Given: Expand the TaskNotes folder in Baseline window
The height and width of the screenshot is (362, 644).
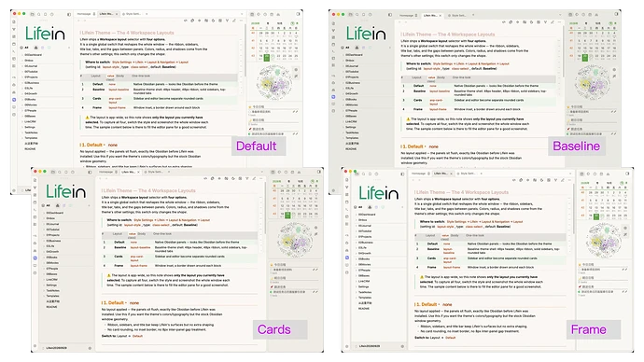Looking at the screenshot, I should [x=352, y=132].
